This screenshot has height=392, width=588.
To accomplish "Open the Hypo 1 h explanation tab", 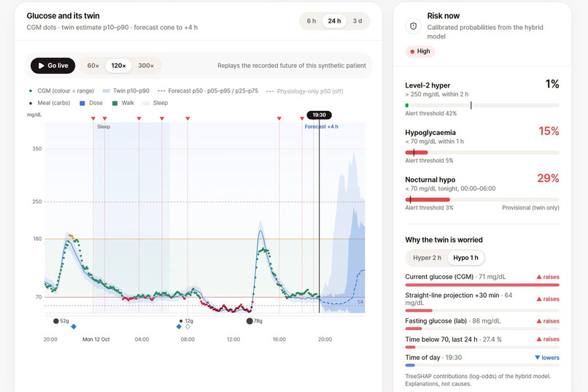I will click(465, 258).
